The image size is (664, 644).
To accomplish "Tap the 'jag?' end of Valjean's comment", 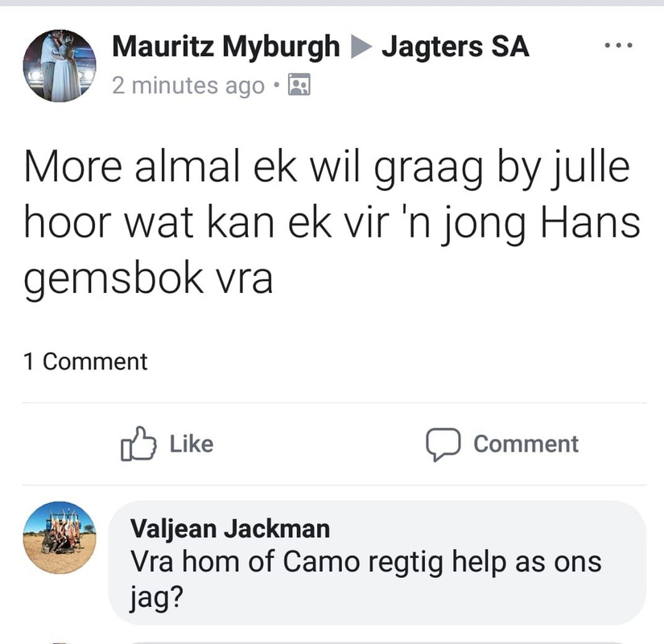I will (157, 597).
